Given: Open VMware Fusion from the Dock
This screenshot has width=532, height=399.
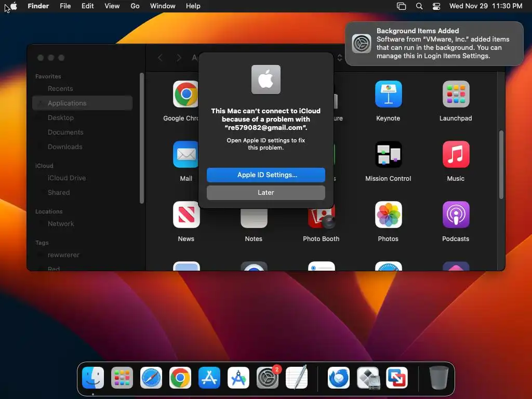Looking at the screenshot, I should (x=397, y=378).
